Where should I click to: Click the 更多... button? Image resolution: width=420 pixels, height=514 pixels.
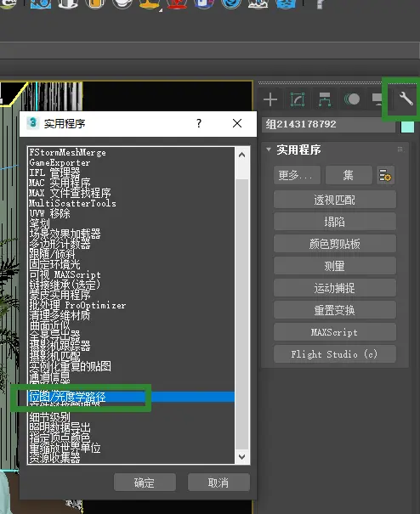(x=297, y=175)
